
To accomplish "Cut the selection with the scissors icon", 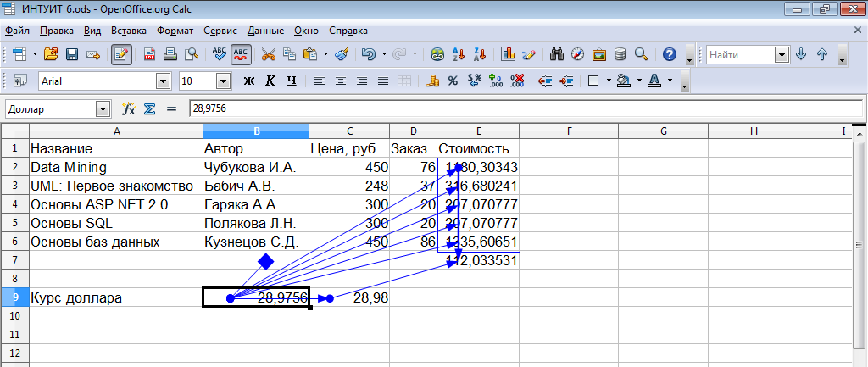I will click(269, 54).
